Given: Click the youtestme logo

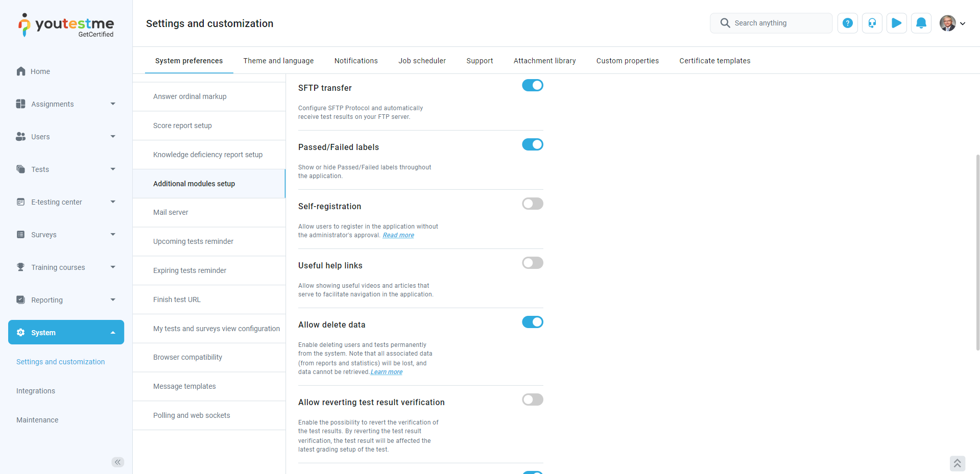Looking at the screenshot, I should click(x=66, y=25).
